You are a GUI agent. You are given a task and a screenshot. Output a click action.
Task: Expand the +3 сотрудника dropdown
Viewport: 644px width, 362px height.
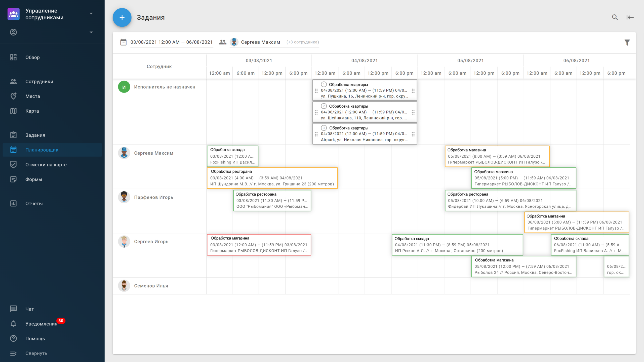tap(302, 42)
